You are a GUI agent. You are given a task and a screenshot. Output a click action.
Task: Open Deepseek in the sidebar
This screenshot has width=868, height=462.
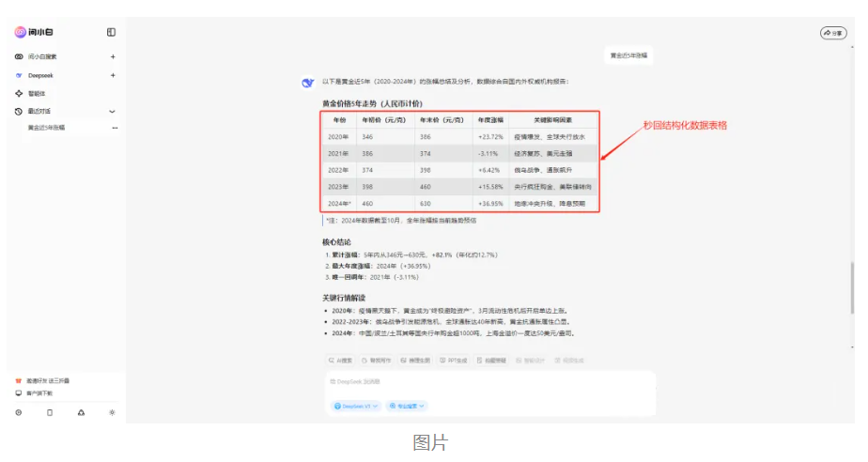(40, 75)
